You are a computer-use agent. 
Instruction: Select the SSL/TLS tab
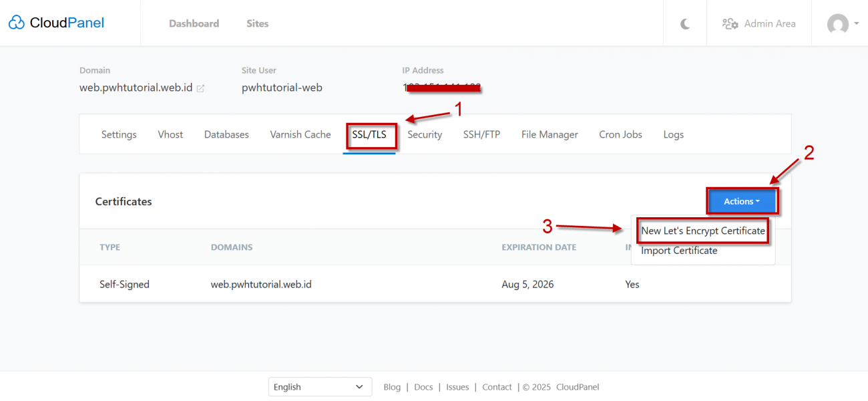[x=369, y=134]
